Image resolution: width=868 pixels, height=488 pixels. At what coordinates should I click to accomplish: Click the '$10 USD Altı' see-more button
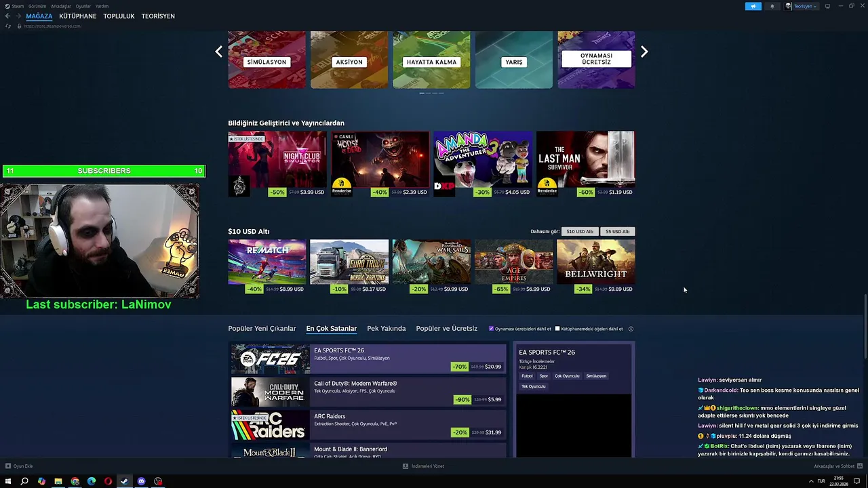580,232
